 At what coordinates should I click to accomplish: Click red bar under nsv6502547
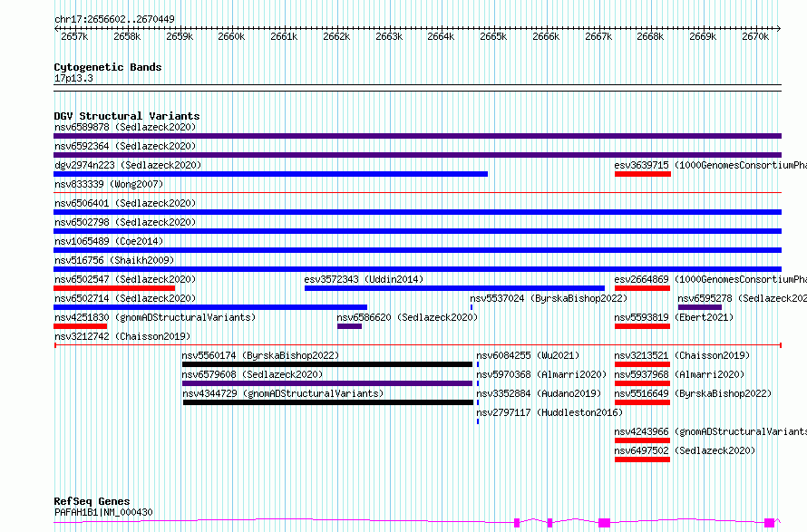click(x=114, y=288)
